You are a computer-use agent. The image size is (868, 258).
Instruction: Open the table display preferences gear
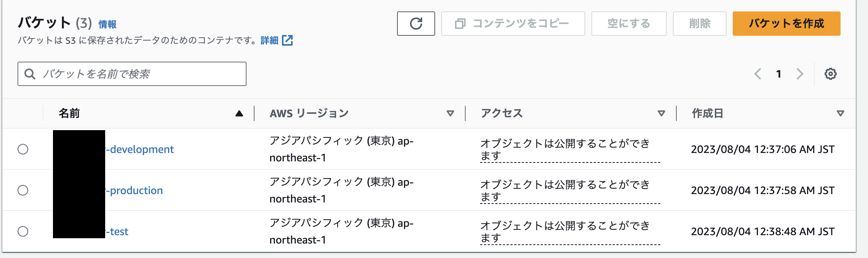(831, 74)
